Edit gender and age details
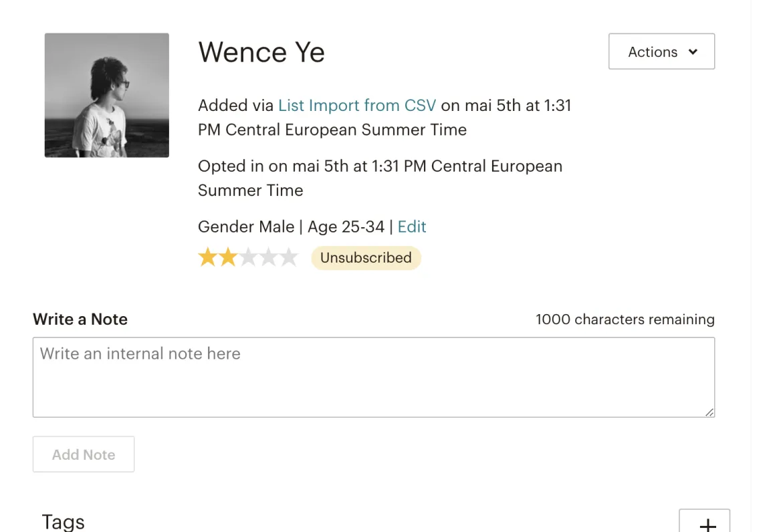 (x=412, y=227)
